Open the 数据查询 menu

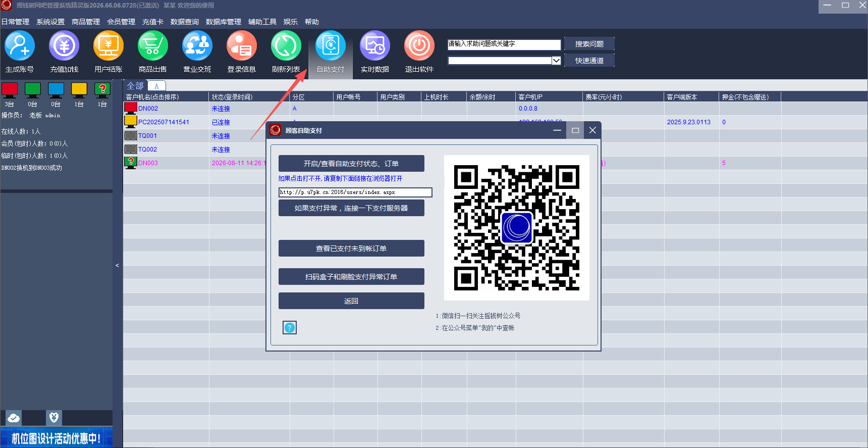(185, 22)
